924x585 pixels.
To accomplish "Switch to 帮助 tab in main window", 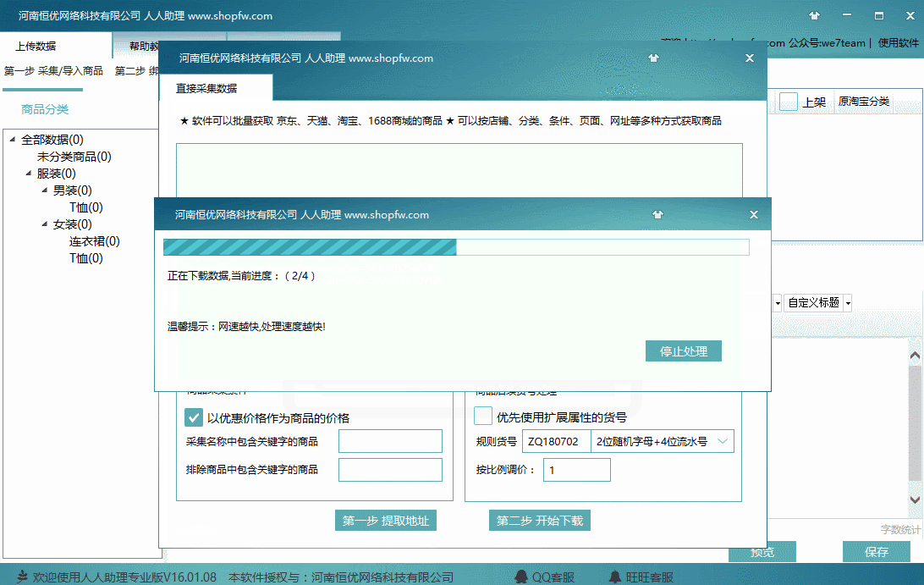I will pyautogui.click(x=137, y=46).
